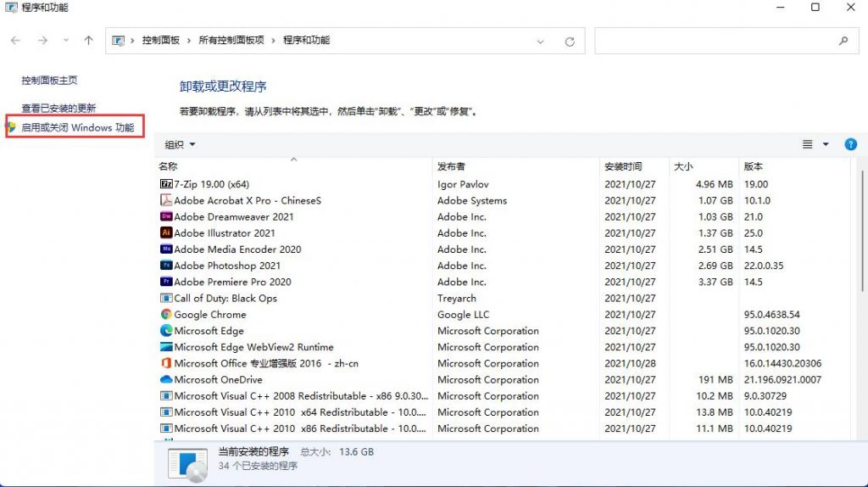Open recent locations dropdown arrow
This screenshot has height=487, width=868.
(x=66, y=41)
